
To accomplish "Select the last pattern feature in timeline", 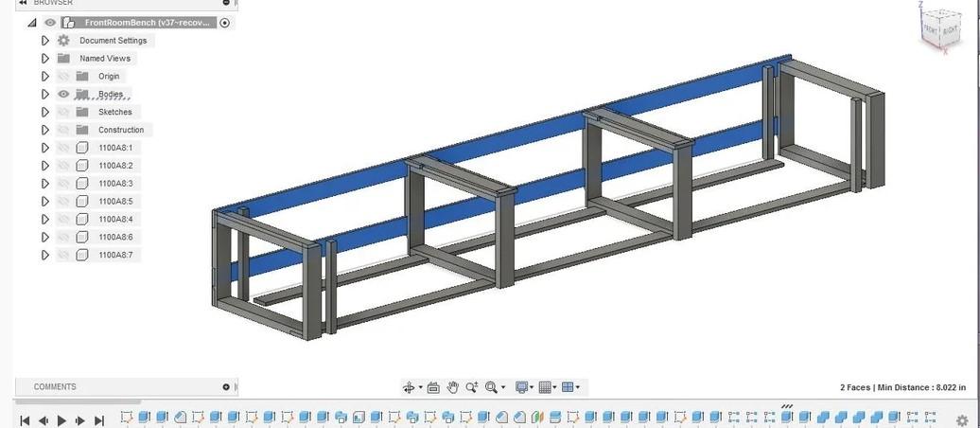I will [x=930, y=417].
